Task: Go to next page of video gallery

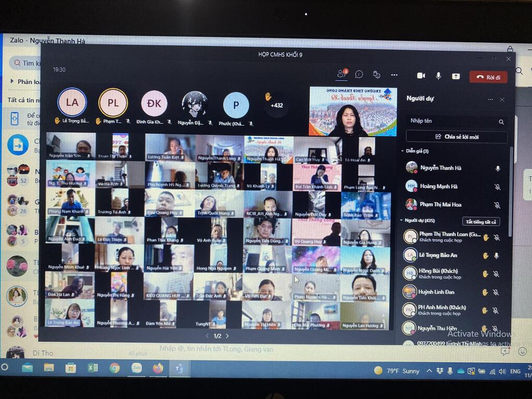Action: tap(227, 336)
